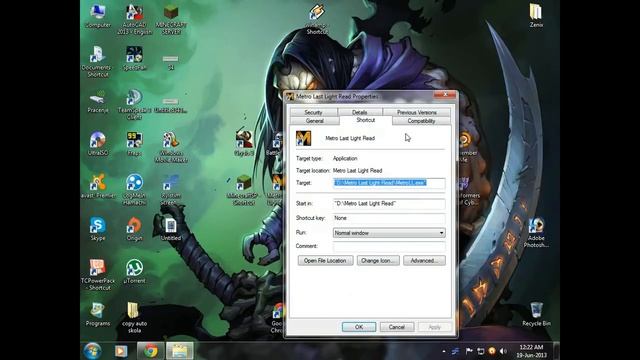Launch uTorrent desktop shortcut
The image size is (640, 360).
(134, 271)
